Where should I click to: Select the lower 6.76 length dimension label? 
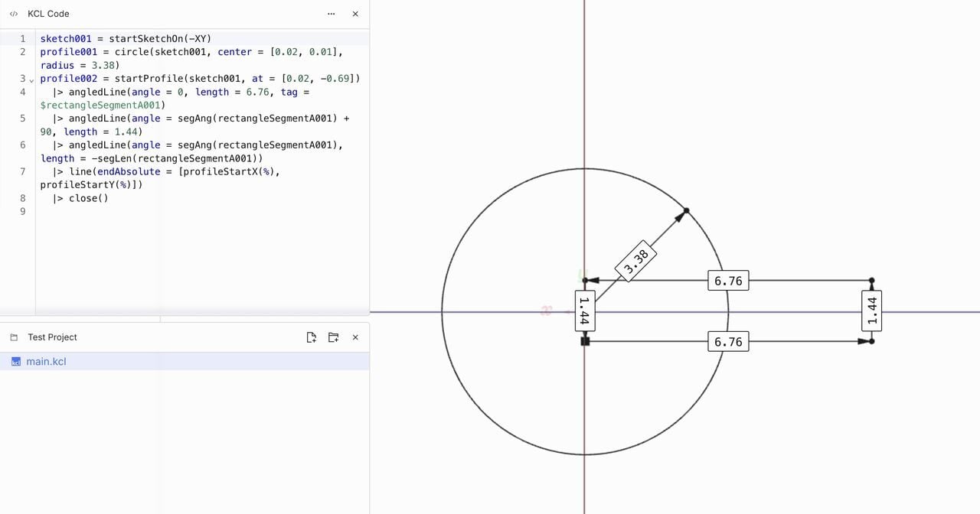pyautogui.click(x=727, y=342)
